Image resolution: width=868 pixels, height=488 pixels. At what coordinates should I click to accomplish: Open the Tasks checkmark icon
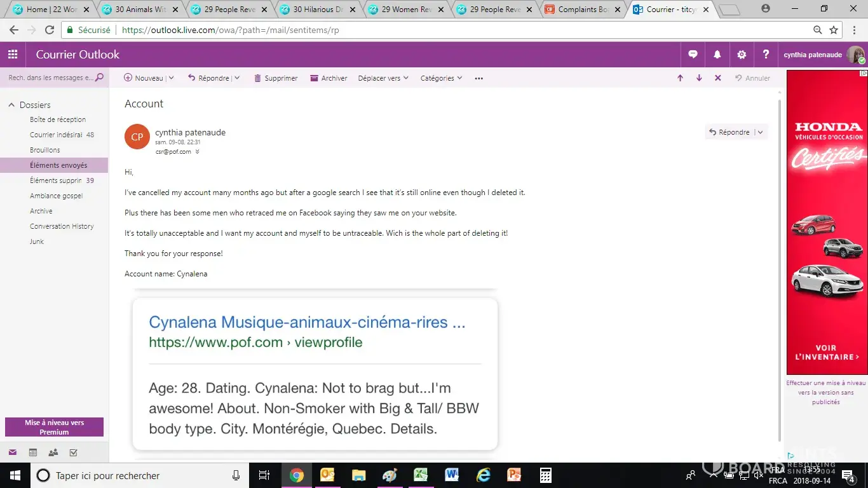[74, 452]
